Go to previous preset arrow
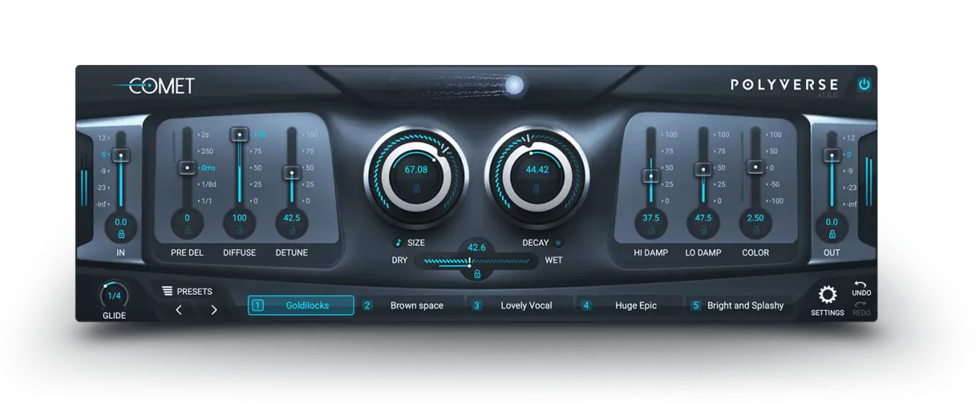Viewport: 980px width, 412px height. point(178,309)
